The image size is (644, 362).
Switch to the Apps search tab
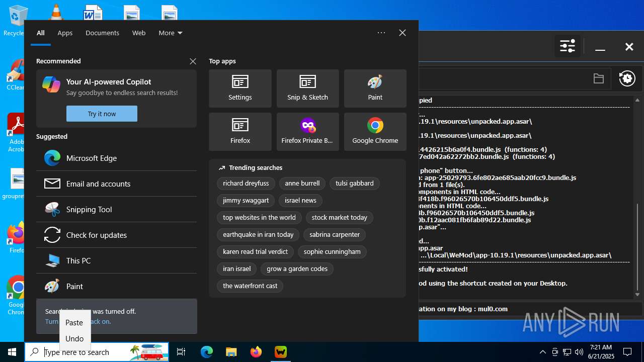point(65,33)
